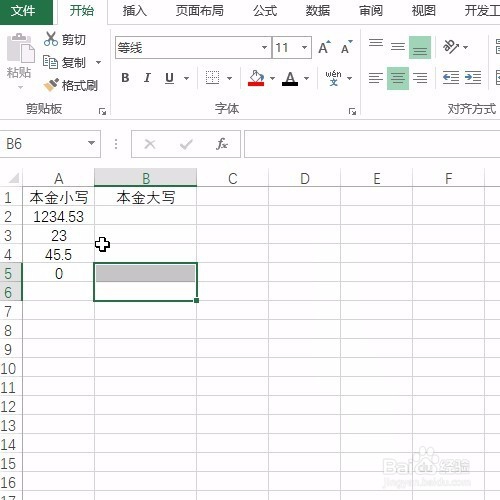This screenshot has height=500, width=500.
Task: Click the Cut scissors icon
Action: click(x=51, y=39)
